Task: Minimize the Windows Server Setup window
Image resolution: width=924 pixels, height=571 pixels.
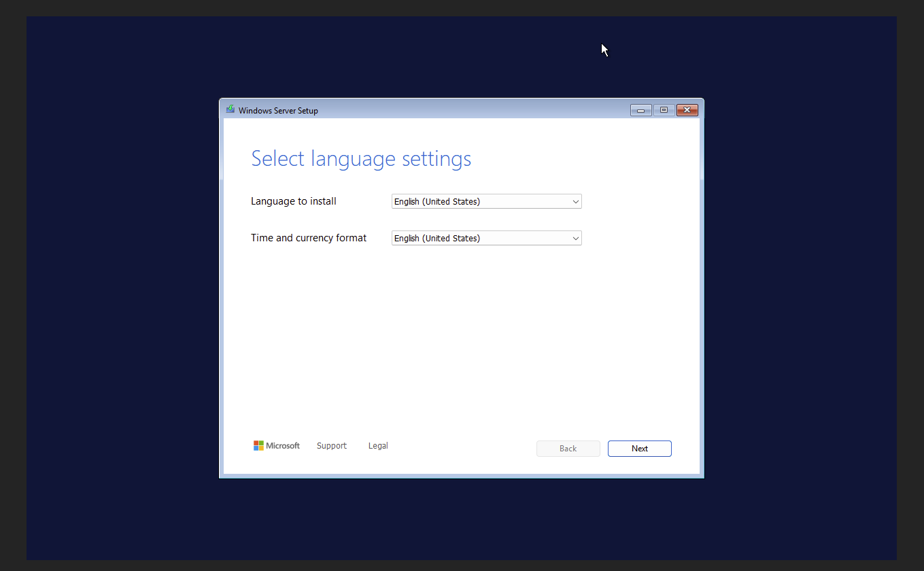Action: pos(640,109)
